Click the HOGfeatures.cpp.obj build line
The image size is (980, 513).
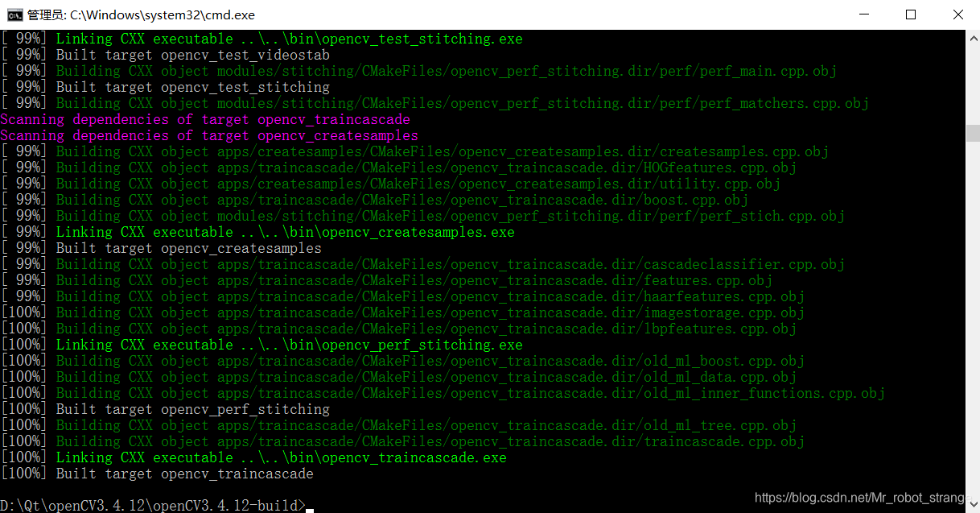398,168
